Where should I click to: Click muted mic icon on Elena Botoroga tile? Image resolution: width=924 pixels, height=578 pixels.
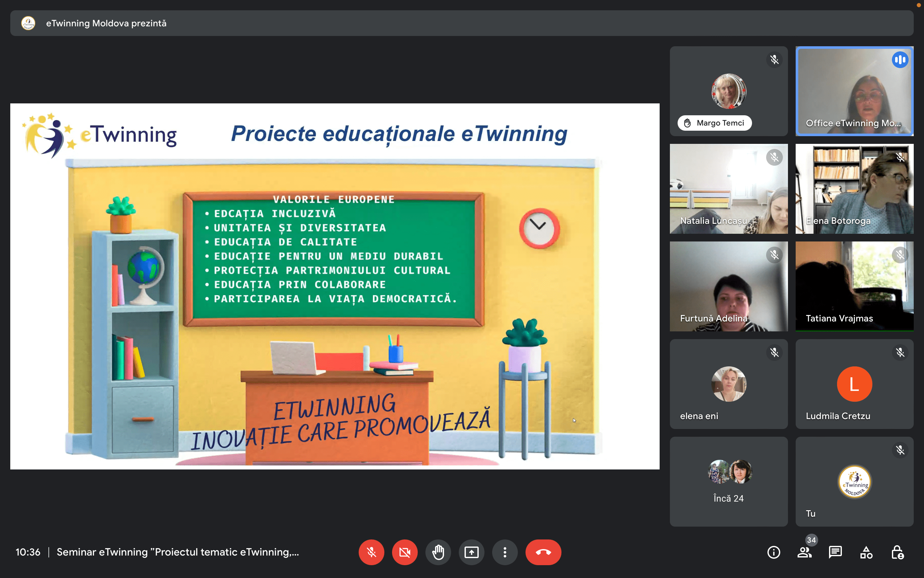tap(900, 157)
